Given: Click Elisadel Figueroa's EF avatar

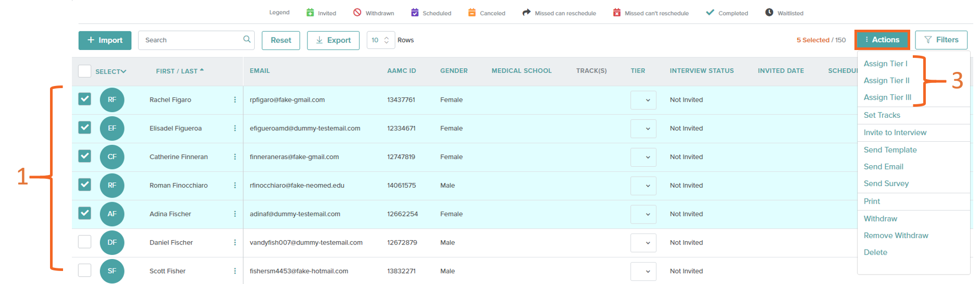Looking at the screenshot, I should [112, 128].
